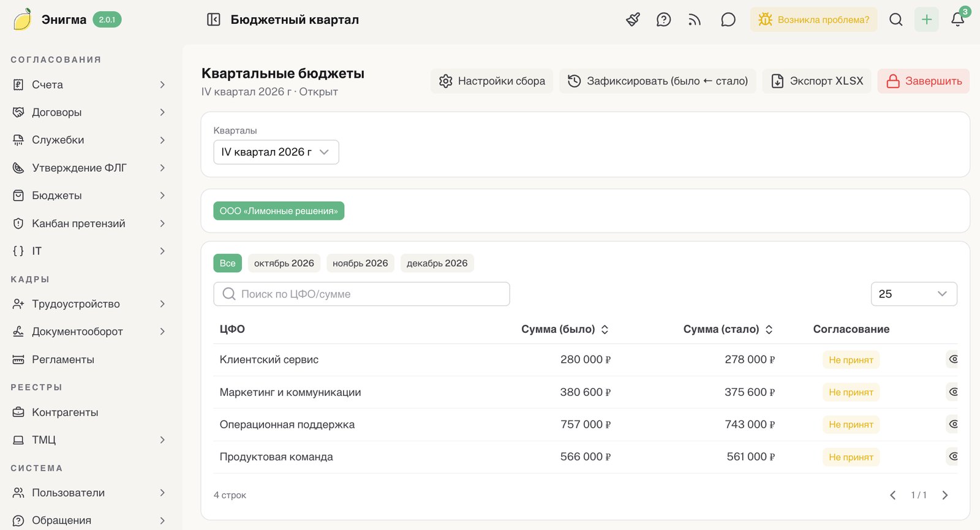Click Зафиксировать (было ← стало) button
Image resolution: width=980 pixels, height=530 pixels.
[x=658, y=81]
